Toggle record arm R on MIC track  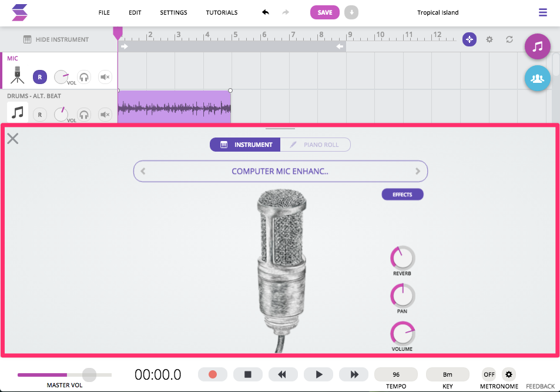click(x=39, y=77)
